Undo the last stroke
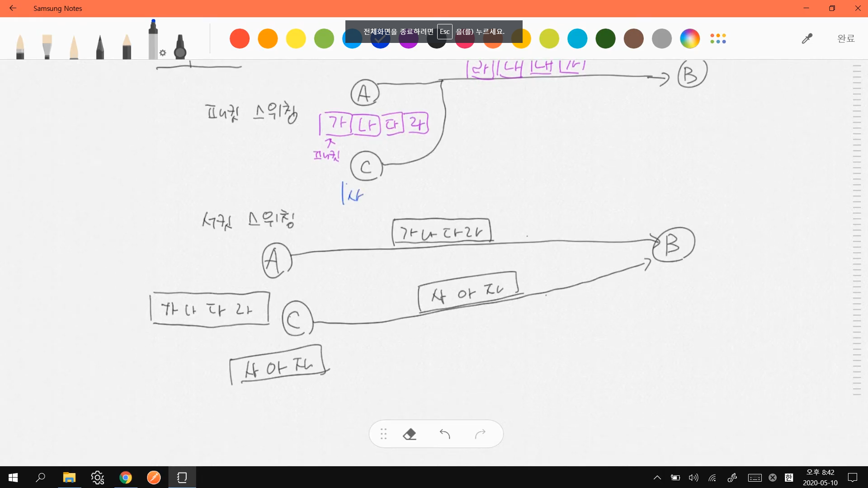Viewport: 868px width, 488px height. [445, 434]
